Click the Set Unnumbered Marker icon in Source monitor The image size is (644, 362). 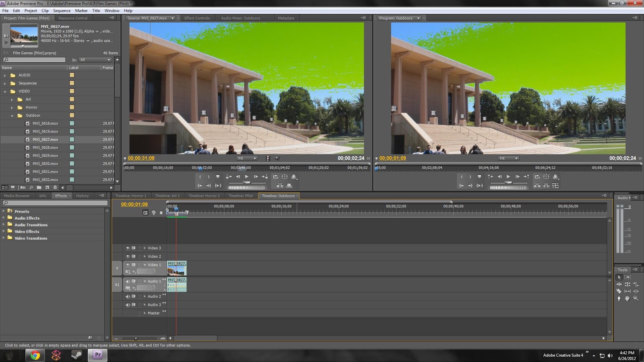[x=218, y=177]
